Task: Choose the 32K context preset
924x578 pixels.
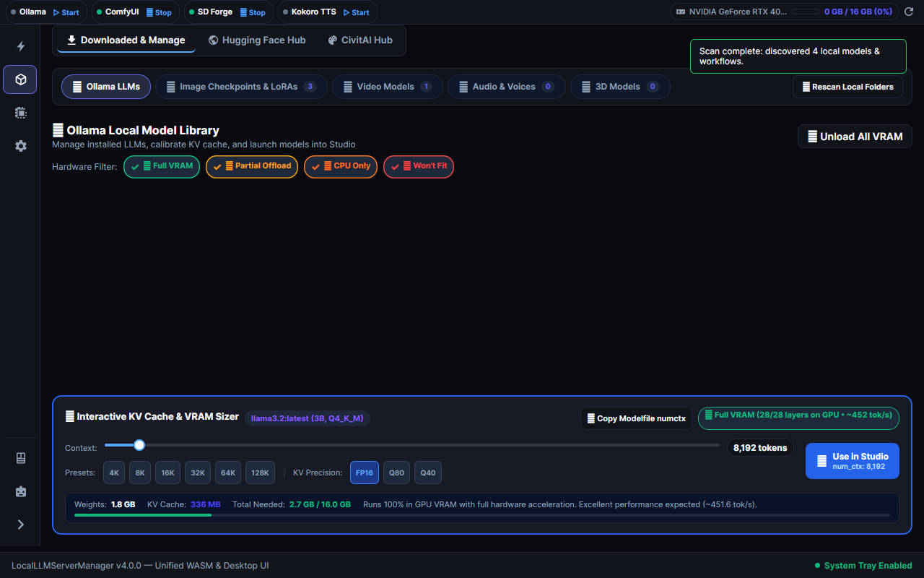Action: click(198, 473)
